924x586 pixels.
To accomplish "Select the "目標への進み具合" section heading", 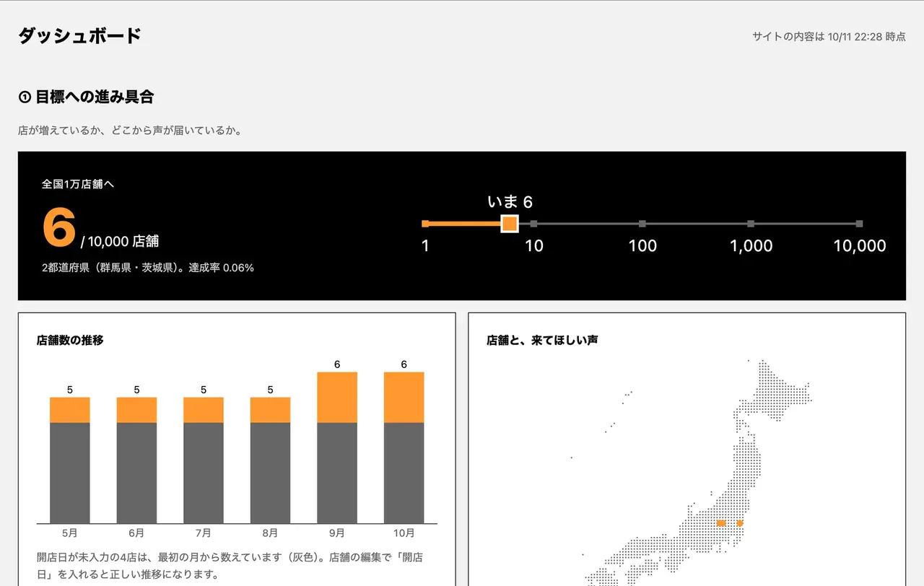I will (86, 97).
